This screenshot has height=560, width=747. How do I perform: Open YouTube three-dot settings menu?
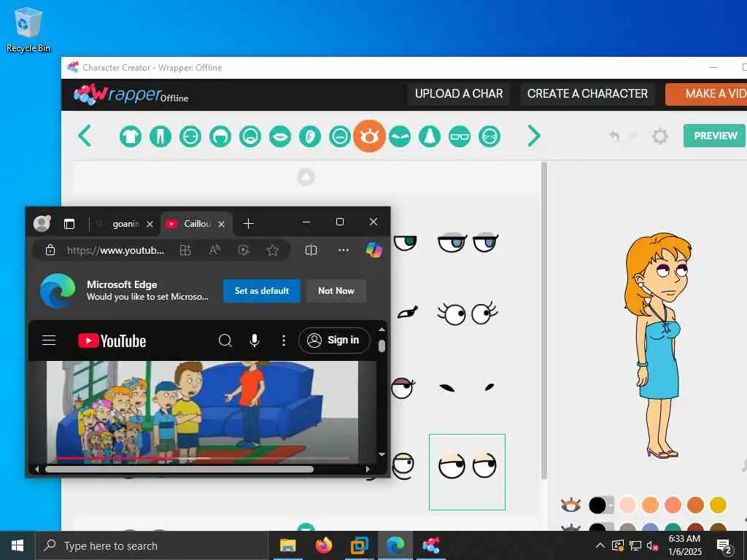click(x=284, y=341)
